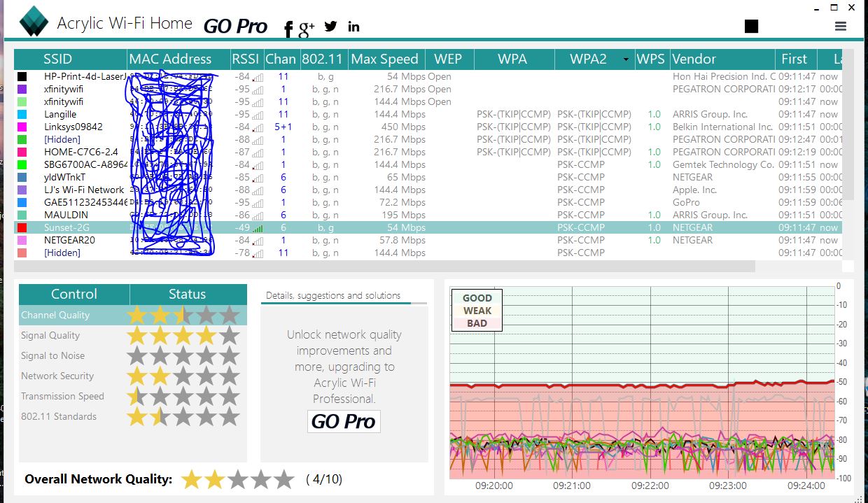Click the WEAK label in the graph legend
The width and height of the screenshot is (868, 503).
tap(477, 311)
